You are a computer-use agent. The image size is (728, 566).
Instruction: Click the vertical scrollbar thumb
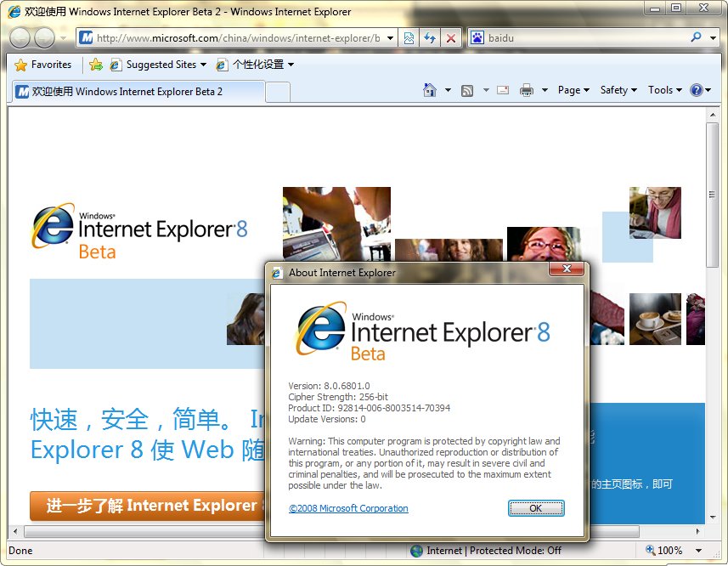[x=712, y=195]
